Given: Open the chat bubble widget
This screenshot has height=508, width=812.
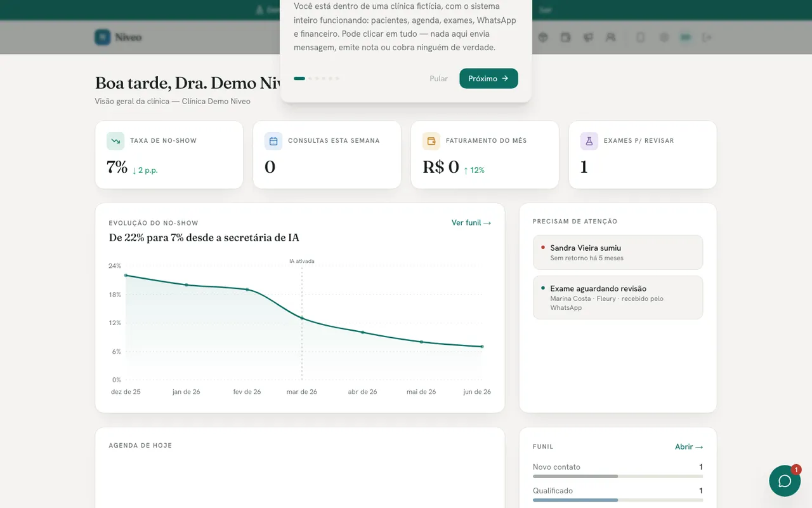Looking at the screenshot, I should click(785, 481).
